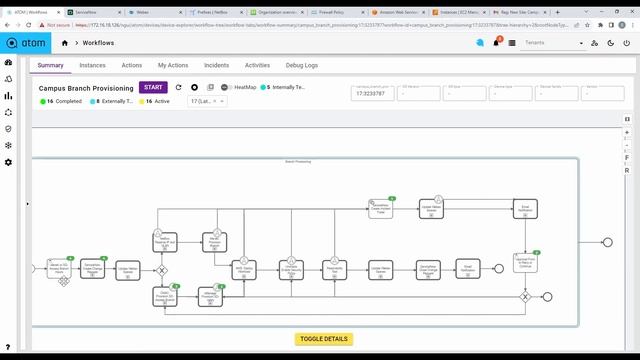640x360 pixels.
Task: Click the START button
Action: (x=153, y=87)
